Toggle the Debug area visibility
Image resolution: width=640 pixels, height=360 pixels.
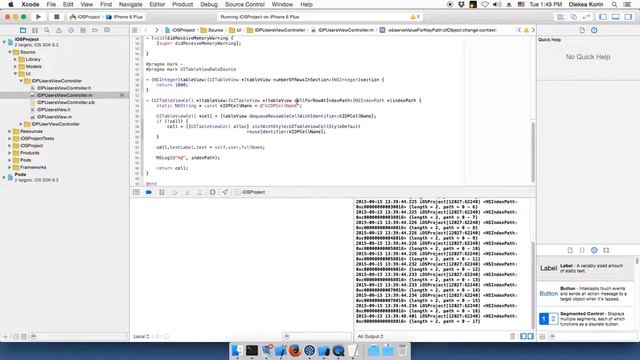pos(616,17)
